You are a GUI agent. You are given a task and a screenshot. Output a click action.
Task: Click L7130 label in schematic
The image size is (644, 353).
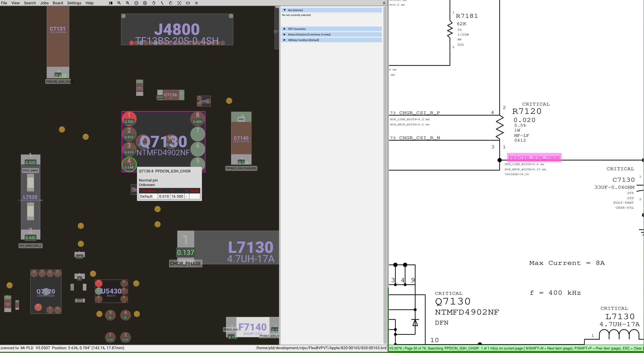point(620,317)
